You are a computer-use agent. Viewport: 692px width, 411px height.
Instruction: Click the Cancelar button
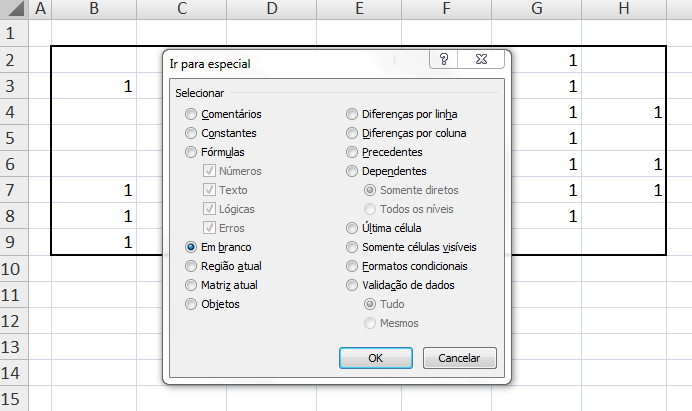[459, 358]
